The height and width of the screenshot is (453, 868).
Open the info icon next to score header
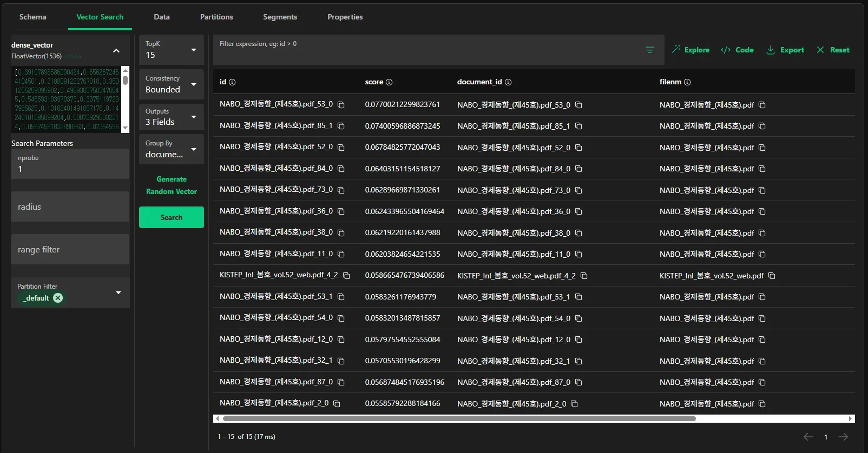tap(389, 82)
